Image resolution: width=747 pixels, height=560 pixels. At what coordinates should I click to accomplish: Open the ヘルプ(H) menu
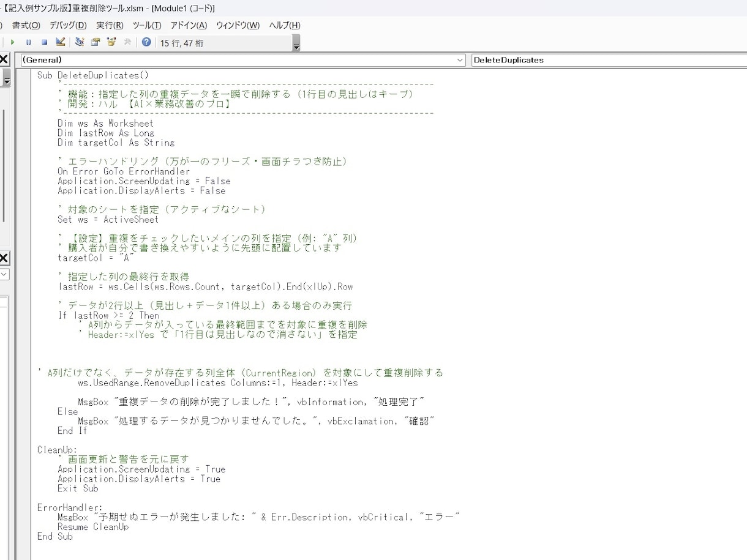(285, 25)
